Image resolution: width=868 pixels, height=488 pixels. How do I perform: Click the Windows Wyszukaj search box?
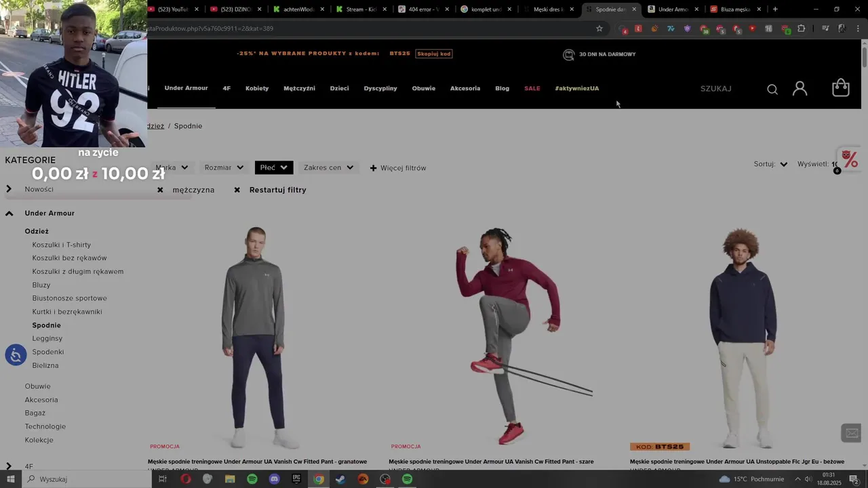[x=87, y=479]
